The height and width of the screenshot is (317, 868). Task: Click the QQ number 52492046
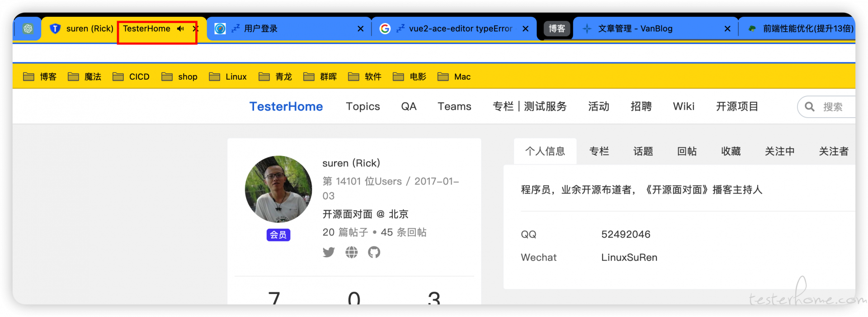point(626,234)
